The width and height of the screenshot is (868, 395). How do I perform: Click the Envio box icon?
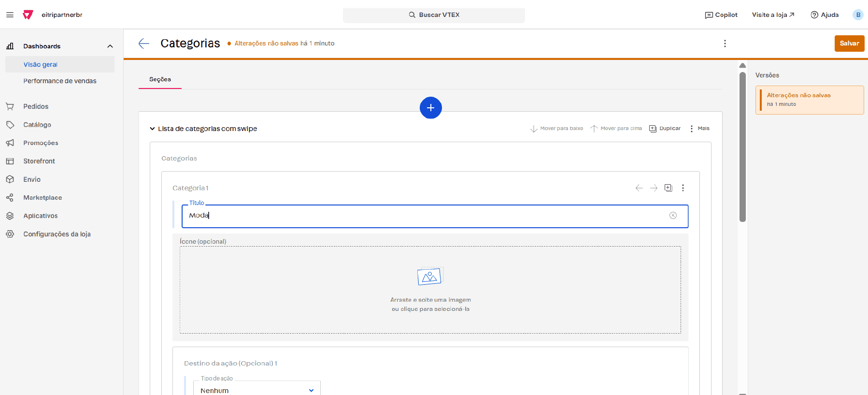tap(10, 179)
